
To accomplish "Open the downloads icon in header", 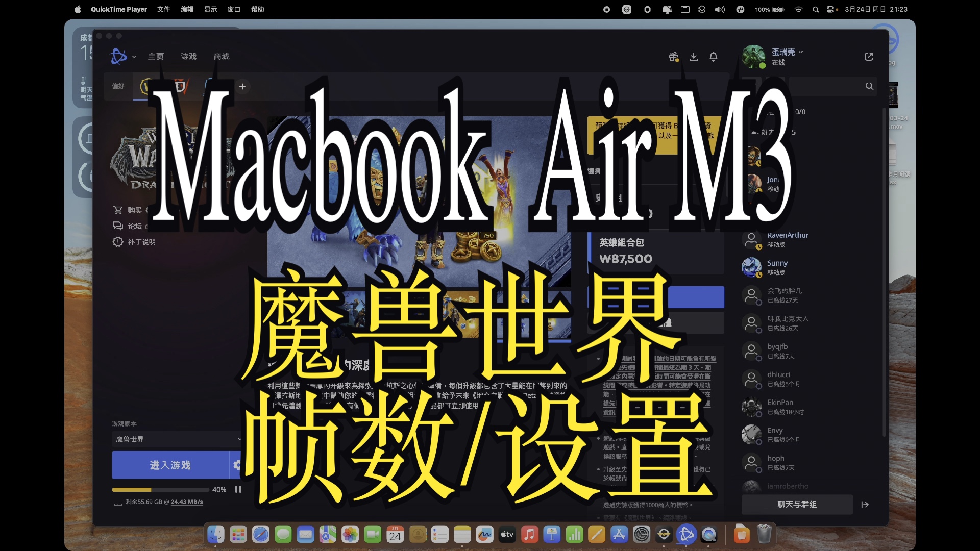I will pos(694,57).
